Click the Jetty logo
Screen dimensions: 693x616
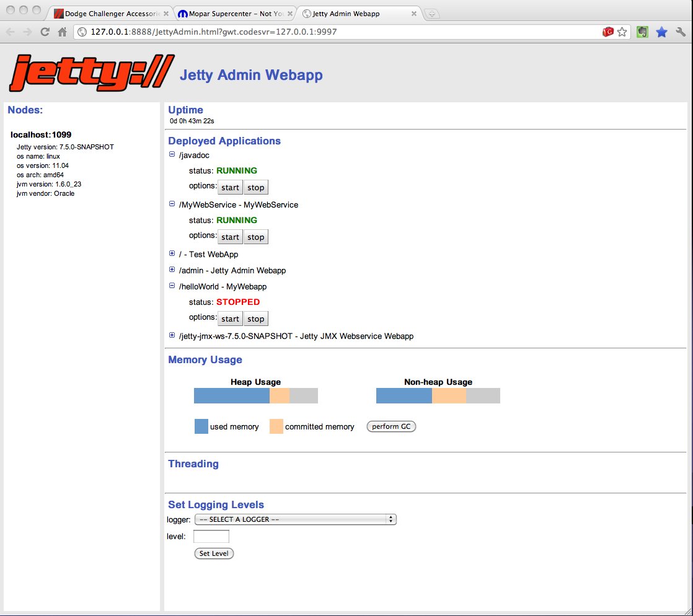(x=92, y=73)
